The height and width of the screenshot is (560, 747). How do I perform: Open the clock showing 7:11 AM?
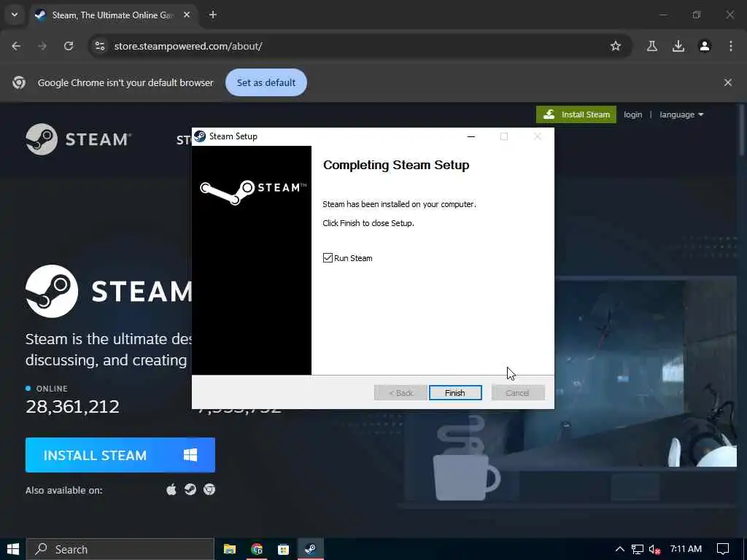tap(686, 549)
